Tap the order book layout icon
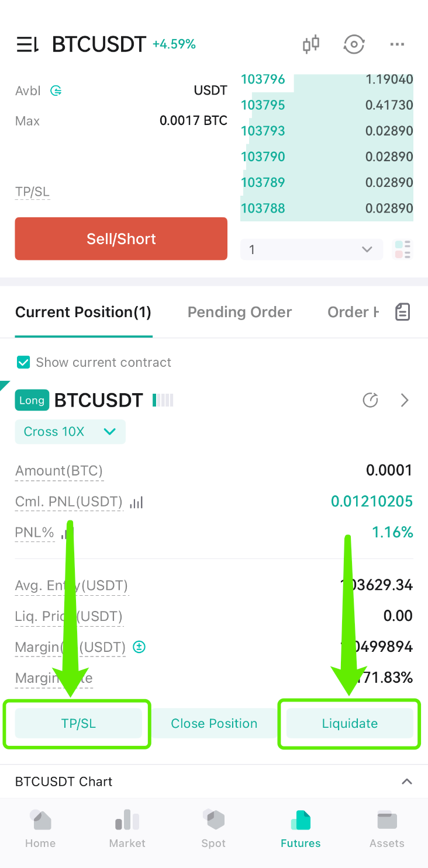Screen dimensions: 428x868 click(x=403, y=249)
